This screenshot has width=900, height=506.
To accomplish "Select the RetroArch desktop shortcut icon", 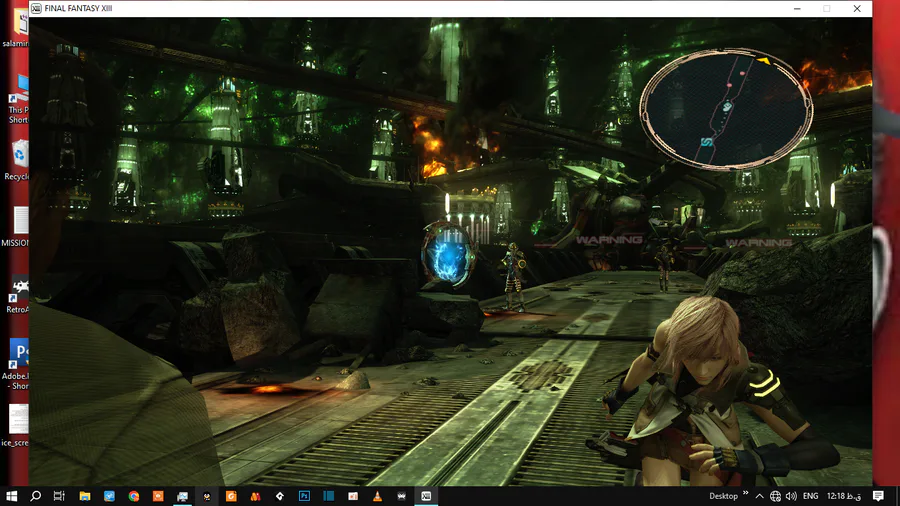I will click(18, 295).
